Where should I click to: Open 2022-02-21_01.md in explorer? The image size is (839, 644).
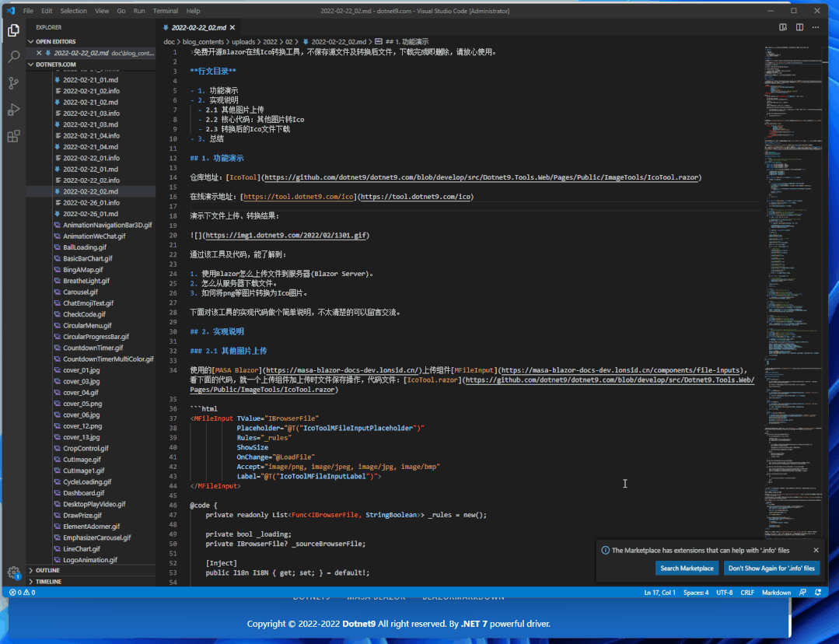coord(90,80)
